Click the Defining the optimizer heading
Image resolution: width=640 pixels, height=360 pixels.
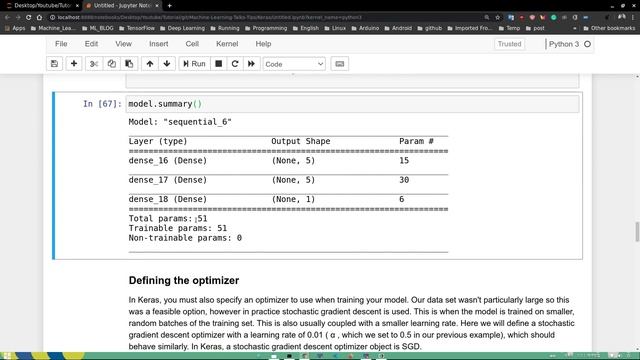coord(184,280)
